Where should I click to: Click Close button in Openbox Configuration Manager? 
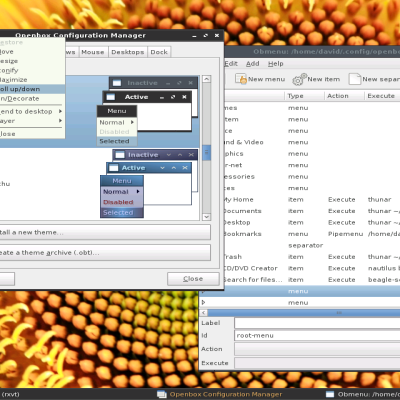(193, 279)
